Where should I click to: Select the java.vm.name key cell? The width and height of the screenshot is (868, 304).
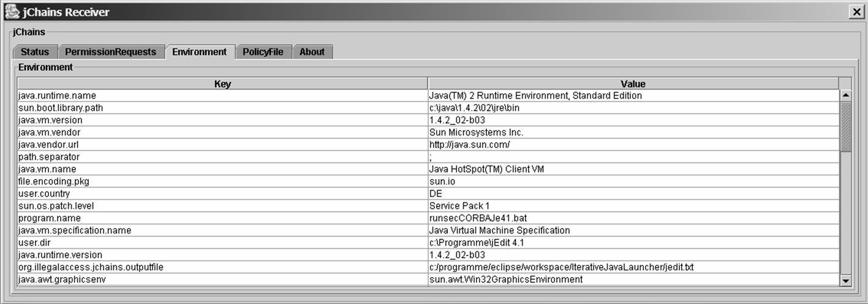[222, 169]
